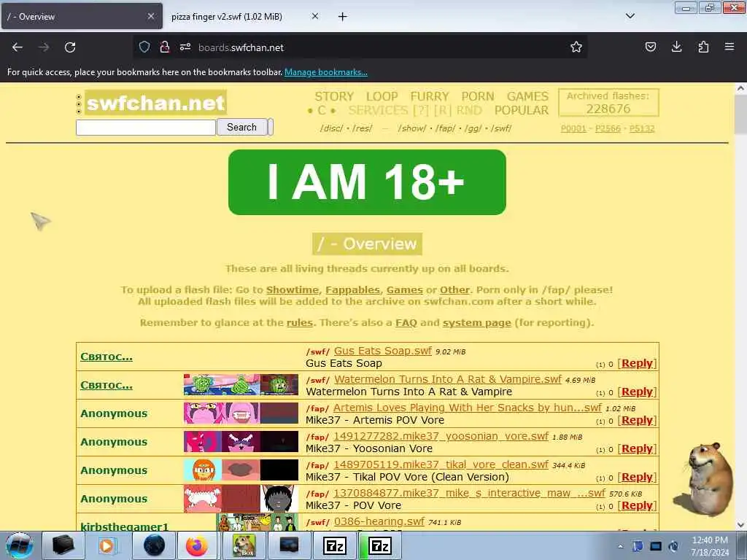Open the FAQ link
The width and height of the screenshot is (747, 560).
pos(406,323)
